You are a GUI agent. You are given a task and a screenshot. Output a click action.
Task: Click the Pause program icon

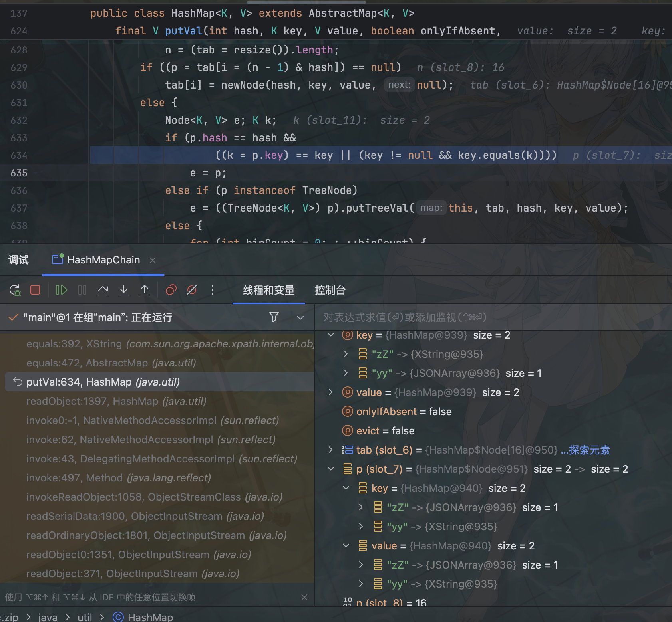[x=82, y=290]
